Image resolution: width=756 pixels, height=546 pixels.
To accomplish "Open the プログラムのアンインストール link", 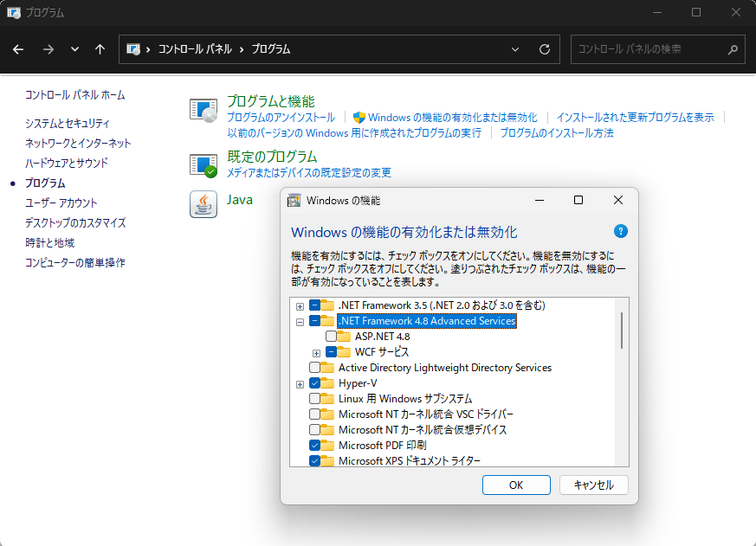I will 281,118.
